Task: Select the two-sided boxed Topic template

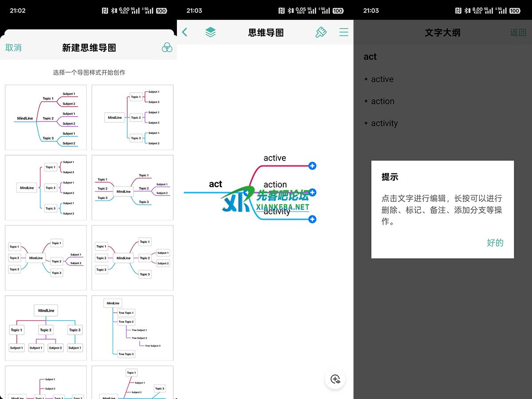Action: (x=133, y=258)
